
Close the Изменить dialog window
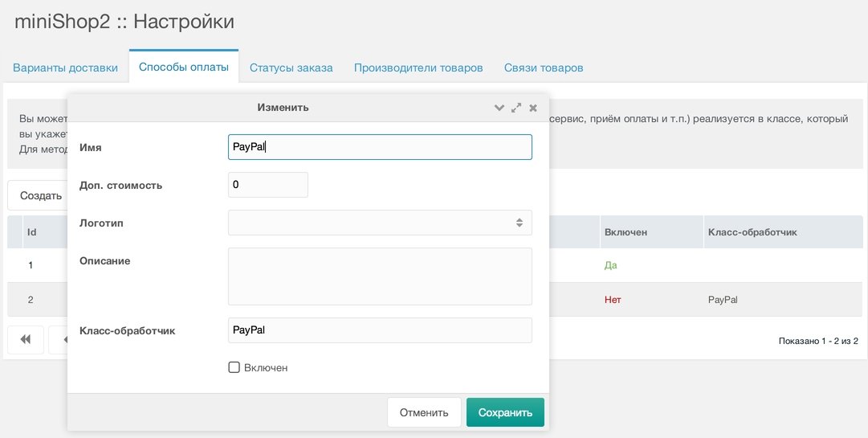(x=533, y=108)
